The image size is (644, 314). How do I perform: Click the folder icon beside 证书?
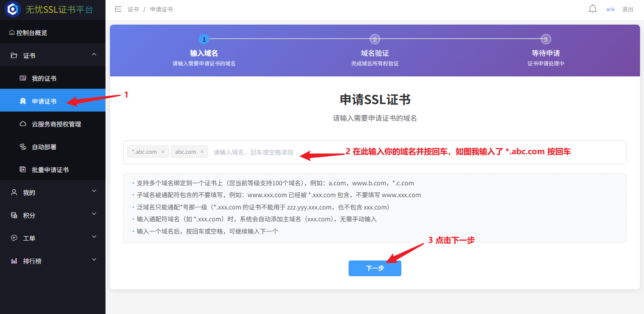click(x=14, y=55)
